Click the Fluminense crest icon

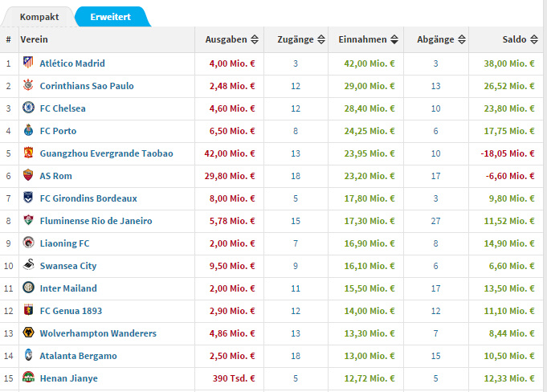(x=28, y=220)
